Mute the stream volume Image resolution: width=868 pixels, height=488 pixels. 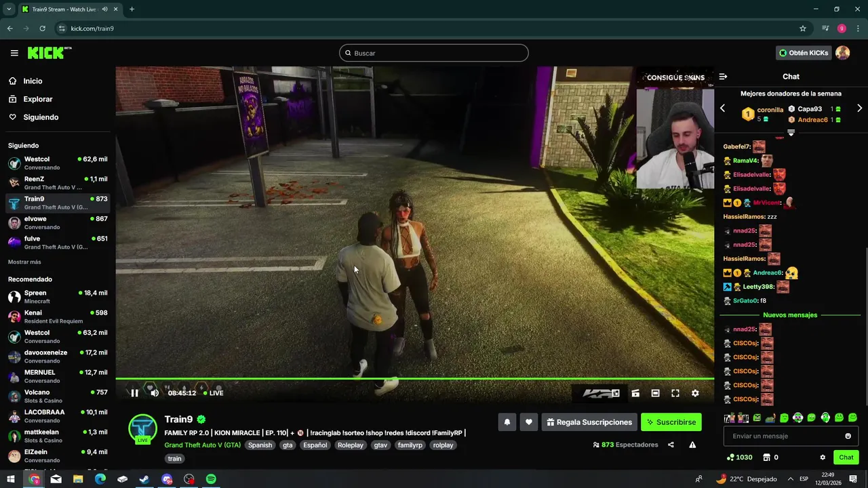point(155,393)
